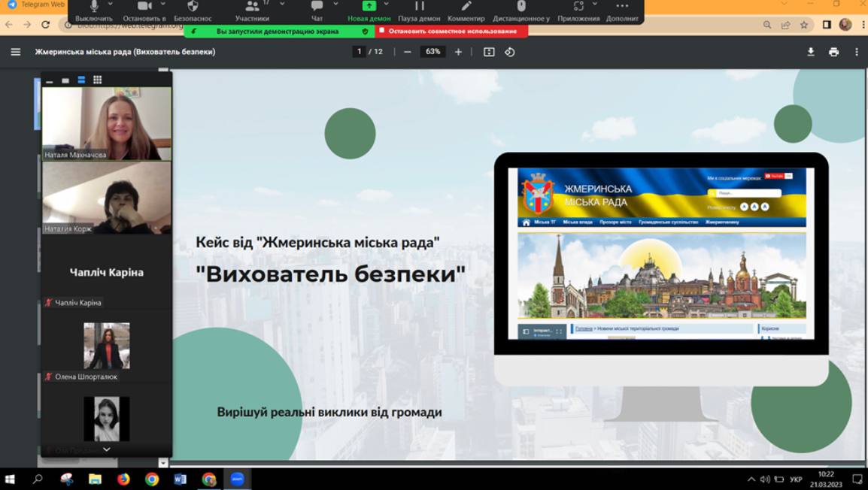Click the remote control mouse icon
This screenshot has height=490, width=868.
pyautogui.click(x=520, y=7)
